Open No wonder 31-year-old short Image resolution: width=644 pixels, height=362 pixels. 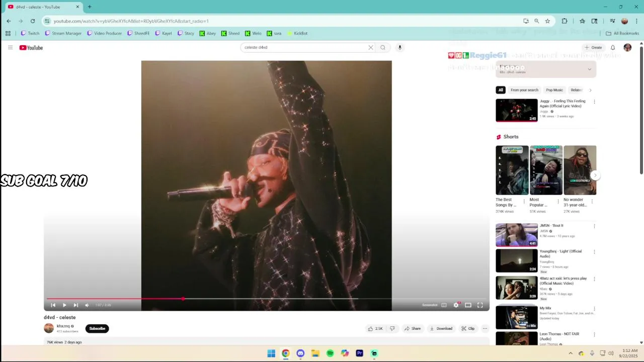(580, 170)
